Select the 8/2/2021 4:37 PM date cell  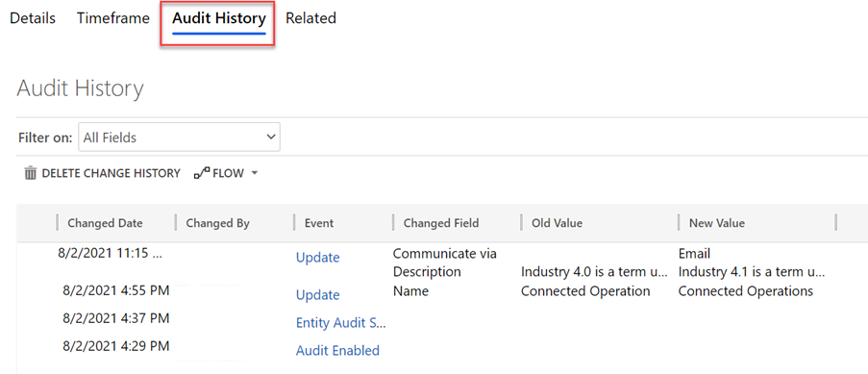coord(115,318)
